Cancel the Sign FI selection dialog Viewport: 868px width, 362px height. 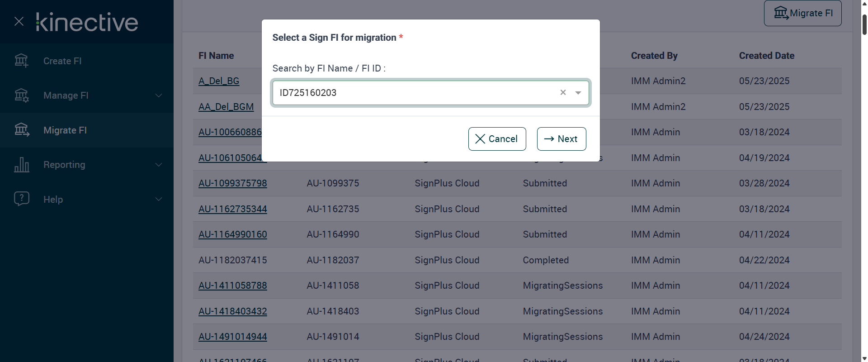coord(497,139)
